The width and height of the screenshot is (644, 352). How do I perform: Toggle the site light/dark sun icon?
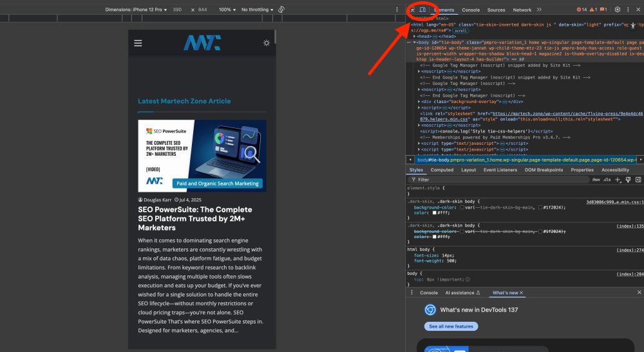pyautogui.click(x=267, y=43)
